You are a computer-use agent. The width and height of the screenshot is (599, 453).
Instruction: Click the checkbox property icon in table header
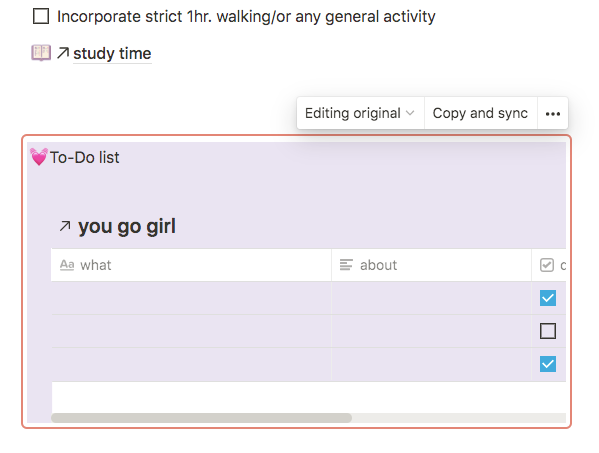pos(547,265)
